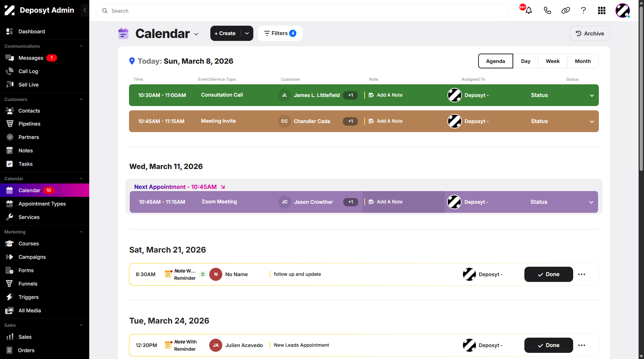
Task: Switch to the Month view tab
Action: pyautogui.click(x=583, y=61)
